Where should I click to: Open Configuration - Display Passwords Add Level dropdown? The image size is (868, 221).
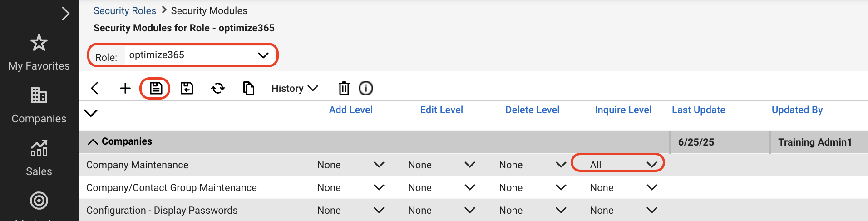[x=350, y=210]
